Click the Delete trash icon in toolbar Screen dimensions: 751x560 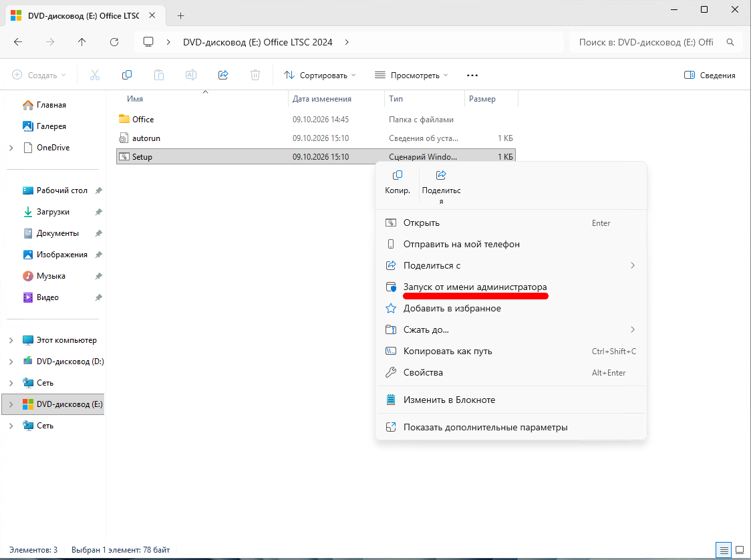pyautogui.click(x=255, y=76)
